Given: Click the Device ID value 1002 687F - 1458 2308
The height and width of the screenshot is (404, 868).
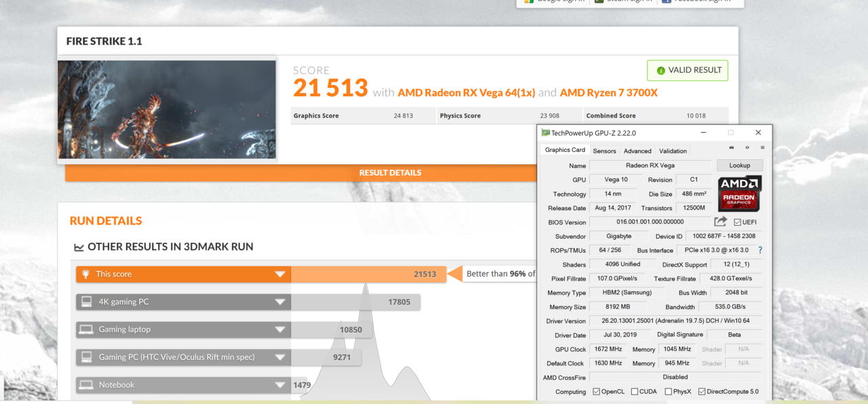Looking at the screenshot, I should point(724,237).
